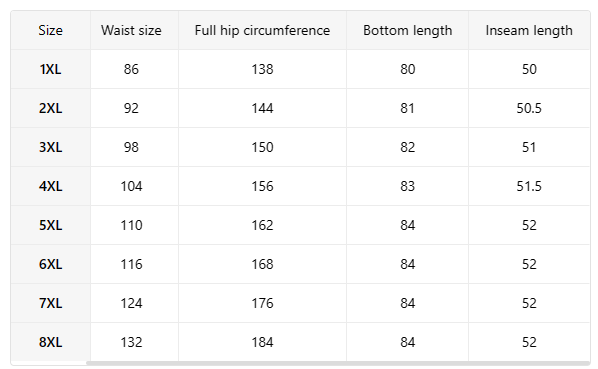The image size is (598, 369).
Task: Select inseam value 50.5 cell
Action: pos(529,108)
